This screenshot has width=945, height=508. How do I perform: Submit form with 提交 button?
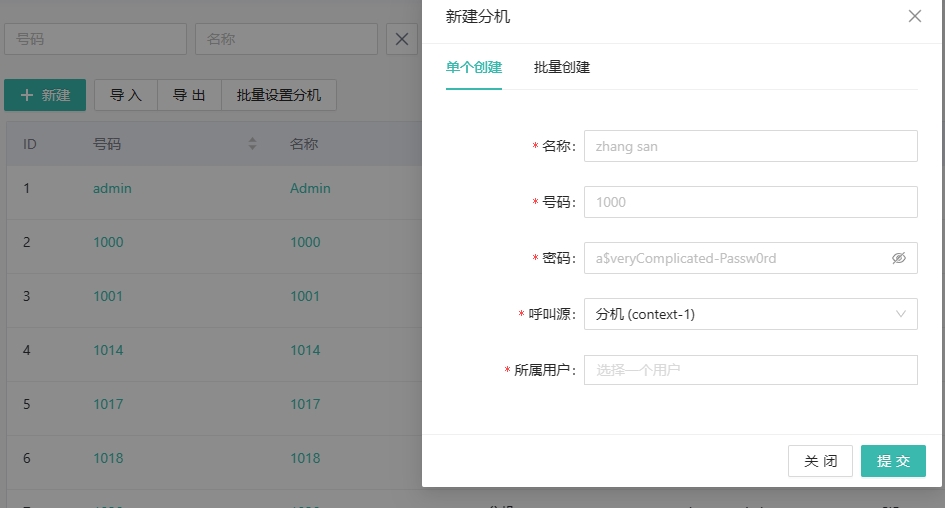point(893,461)
